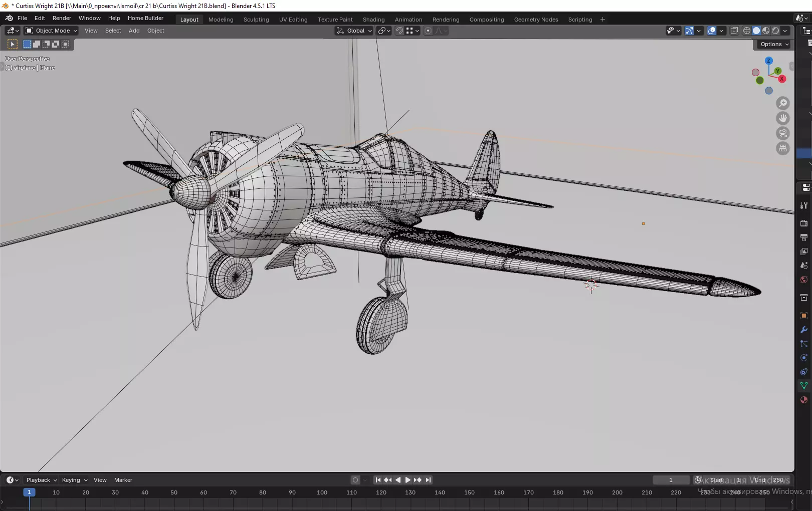
Task: Open the Material properties tab
Action: pyautogui.click(x=804, y=400)
